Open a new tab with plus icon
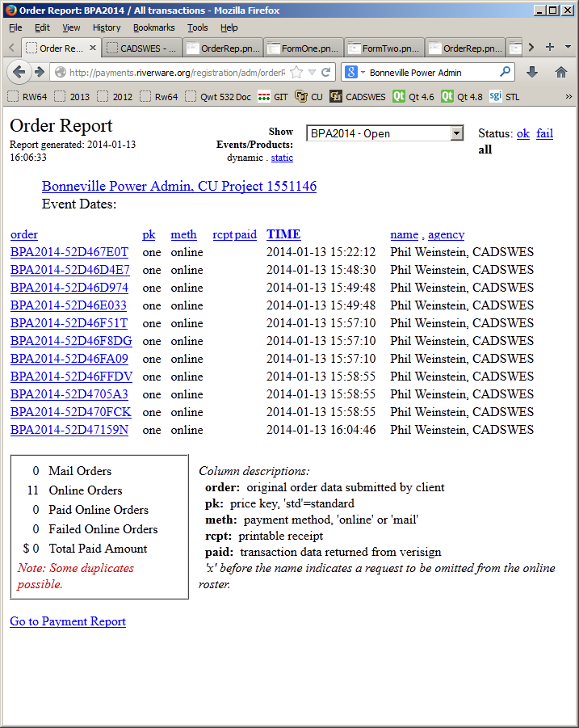 point(550,47)
